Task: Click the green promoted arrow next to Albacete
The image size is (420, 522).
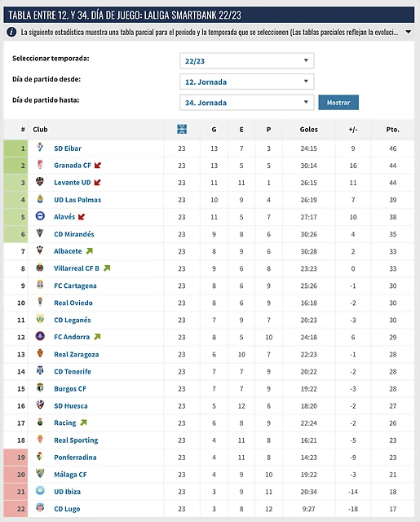Action: coord(89,251)
